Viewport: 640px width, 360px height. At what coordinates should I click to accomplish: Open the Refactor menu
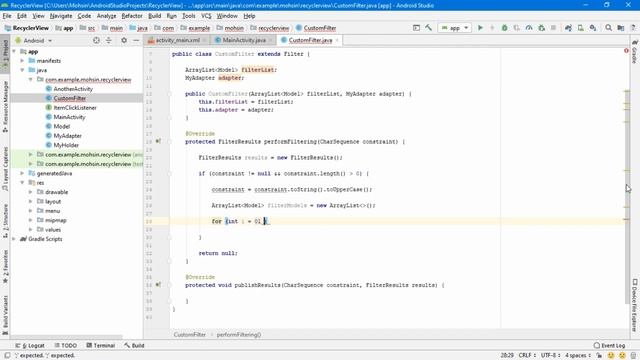pos(132,16)
